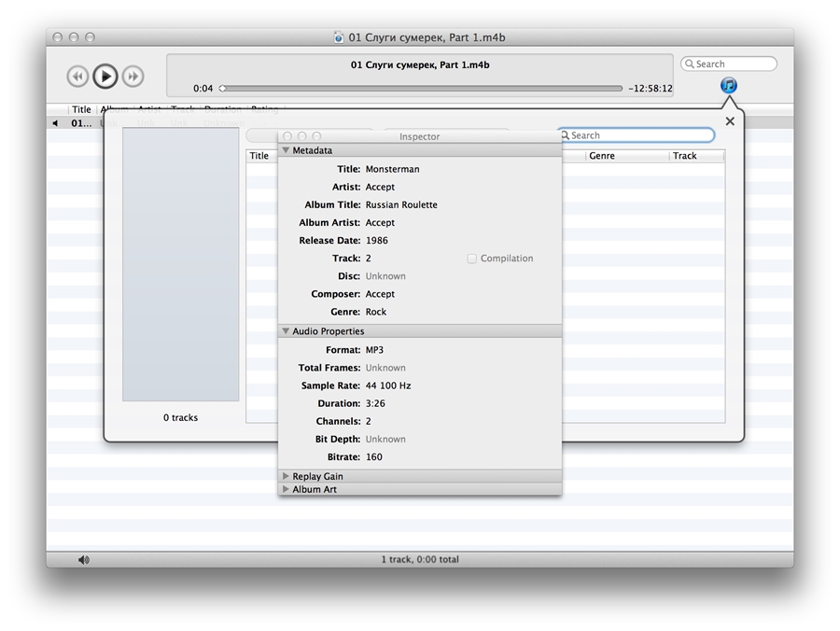The image size is (840, 631).
Task: Click the speaker volume icon in status bar
Action: point(84,560)
